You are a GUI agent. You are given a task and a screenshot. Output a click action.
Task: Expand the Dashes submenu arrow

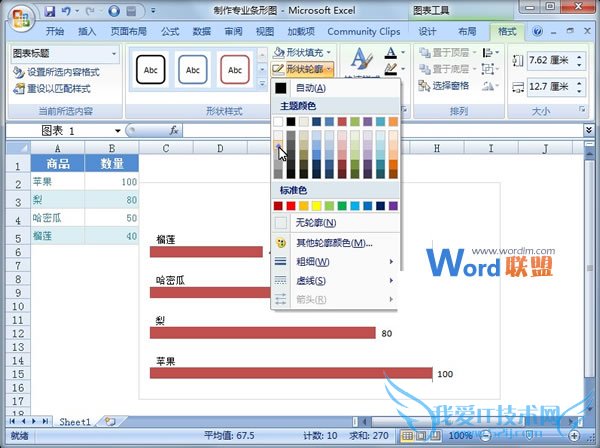click(x=391, y=280)
